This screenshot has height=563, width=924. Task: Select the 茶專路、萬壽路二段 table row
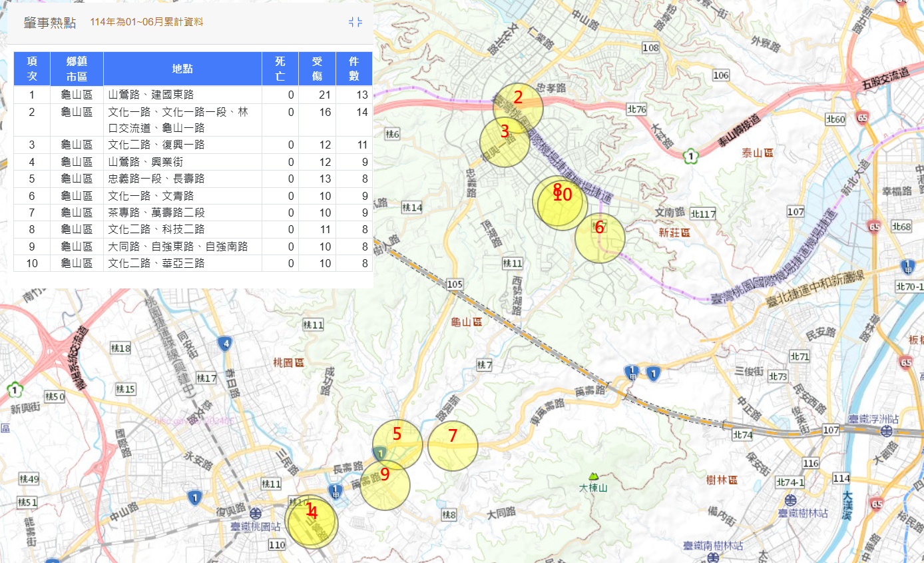click(x=182, y=213)
